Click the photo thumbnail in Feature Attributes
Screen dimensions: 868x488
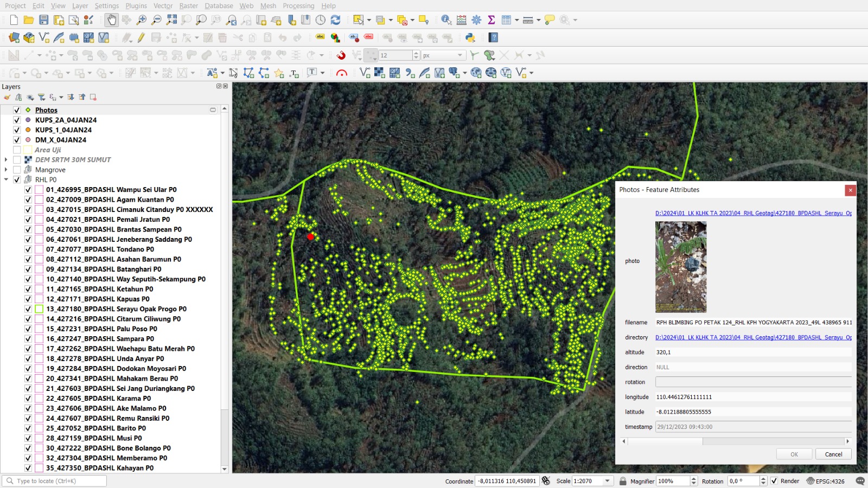pos(681,267)
